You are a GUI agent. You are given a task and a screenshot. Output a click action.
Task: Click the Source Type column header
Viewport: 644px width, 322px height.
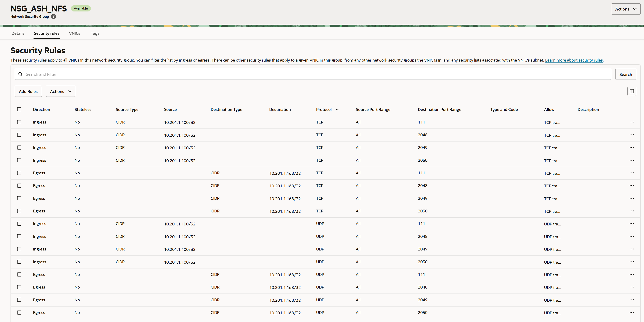point(127,110)
